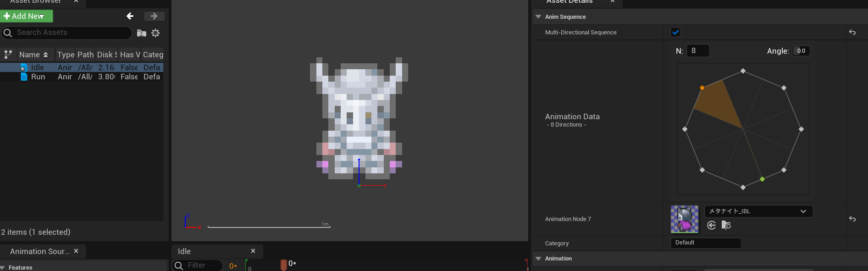Reset Animation Node 7 to default
The width and height of the screenshot is (868, 271).
tap(852, 219)
